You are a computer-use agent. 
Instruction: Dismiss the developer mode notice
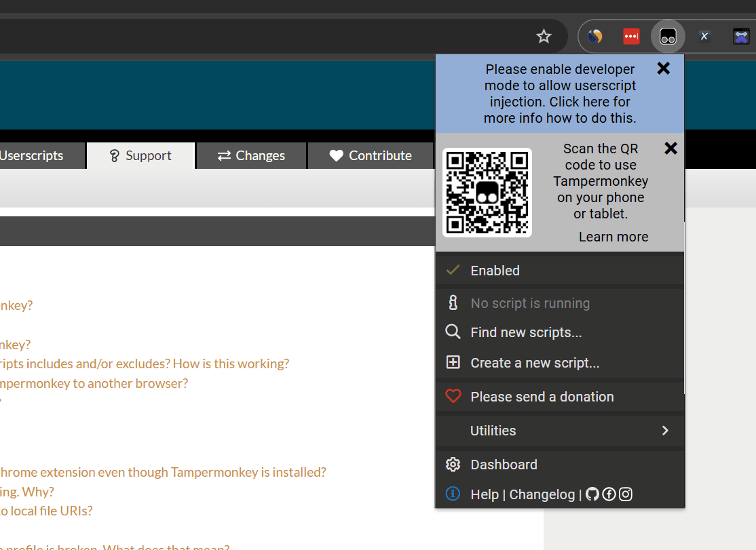click(x=664, y=68)
